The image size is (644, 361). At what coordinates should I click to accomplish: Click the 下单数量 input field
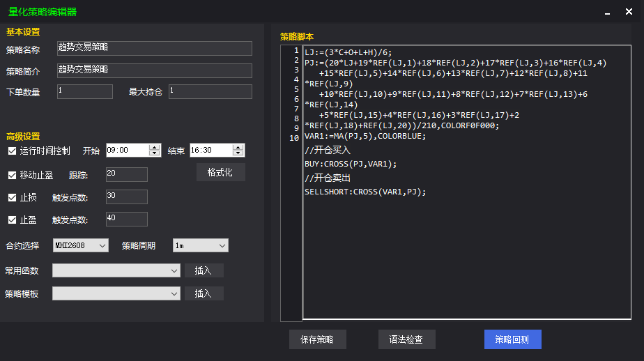(x=84, y=91)
